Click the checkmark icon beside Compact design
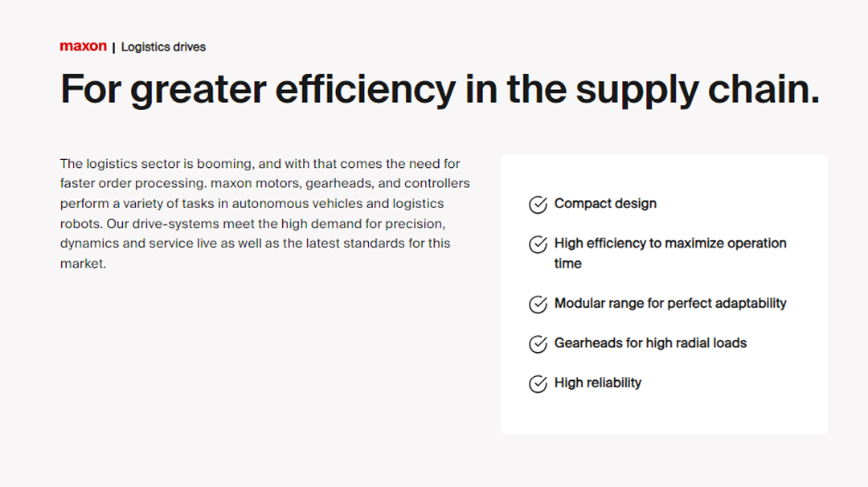Screen dimensions: 868x487 (538, 205)
